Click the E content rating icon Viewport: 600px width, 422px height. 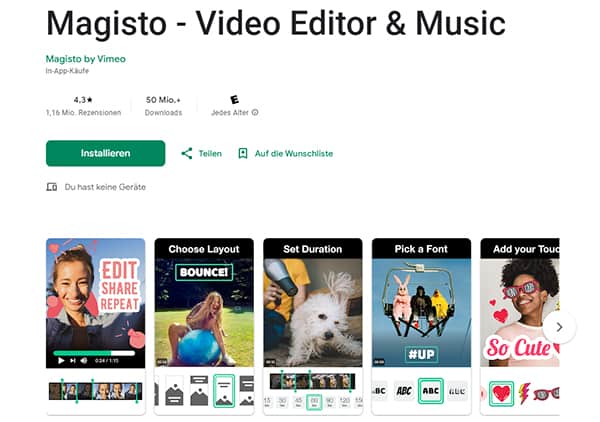click(x=235, y=99)
